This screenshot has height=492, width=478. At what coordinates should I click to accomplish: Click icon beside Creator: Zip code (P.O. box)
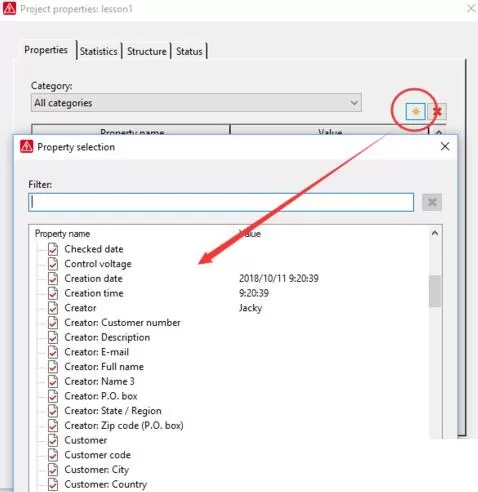pos(53,425)
